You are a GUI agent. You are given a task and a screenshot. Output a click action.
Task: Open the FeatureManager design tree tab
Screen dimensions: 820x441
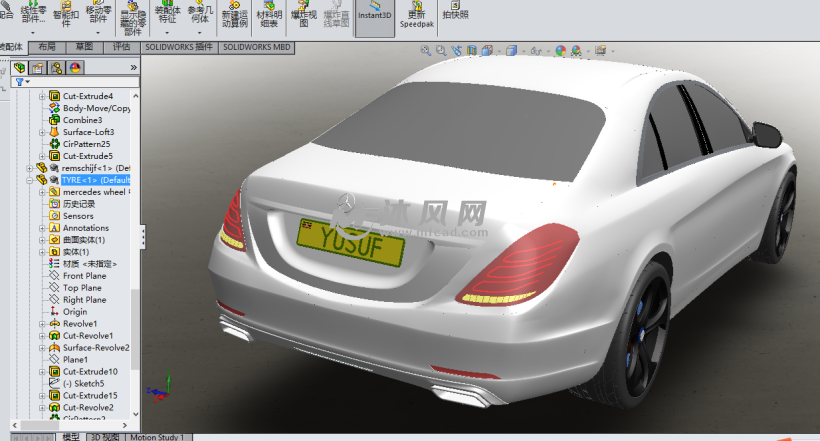pos(19,67)
